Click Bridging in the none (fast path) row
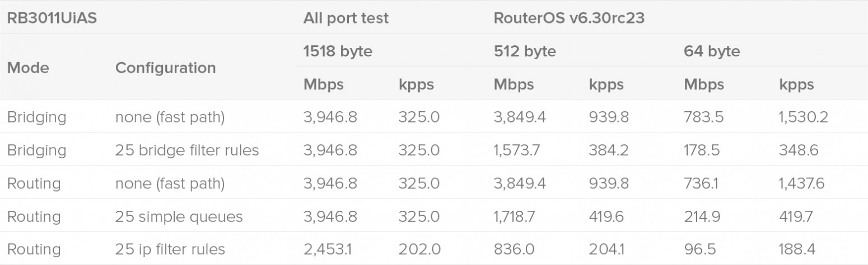 pos(36,117)
